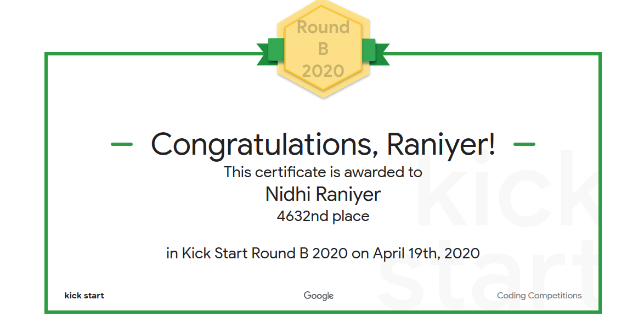Click the green dash left of Congratulations
This screenshot has height=328, width=644.
coord(122,144)
